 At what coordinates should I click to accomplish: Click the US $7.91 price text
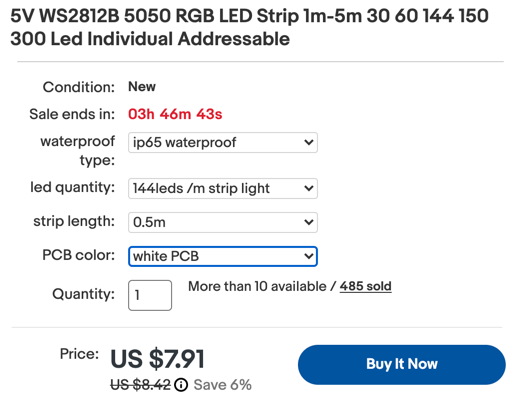click(x=157, y=359)
